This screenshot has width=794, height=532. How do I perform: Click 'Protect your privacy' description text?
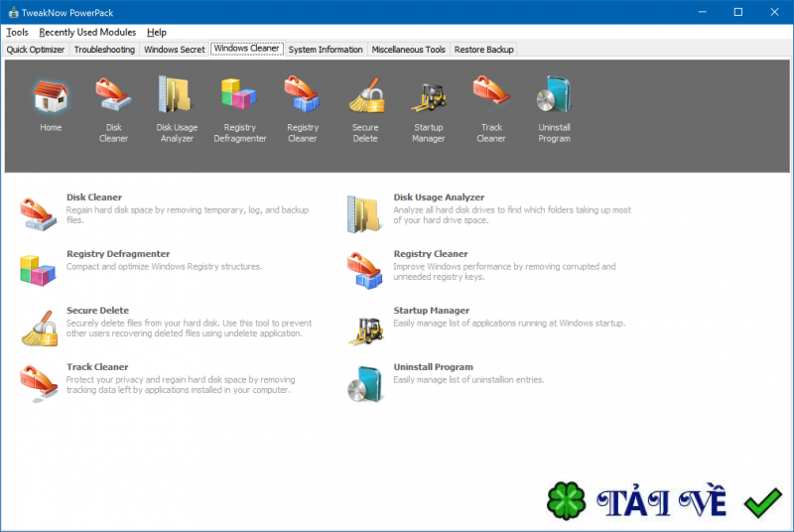(181, 385)
